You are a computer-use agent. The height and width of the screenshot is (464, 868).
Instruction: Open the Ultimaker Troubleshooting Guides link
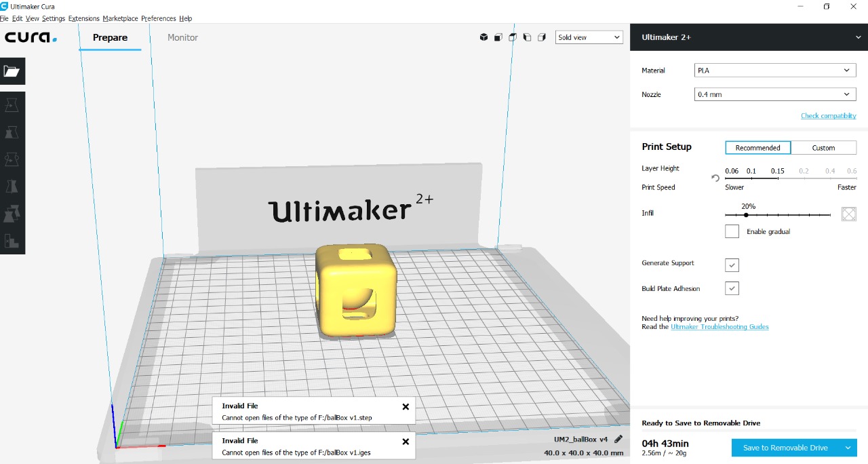coord(719,327)
